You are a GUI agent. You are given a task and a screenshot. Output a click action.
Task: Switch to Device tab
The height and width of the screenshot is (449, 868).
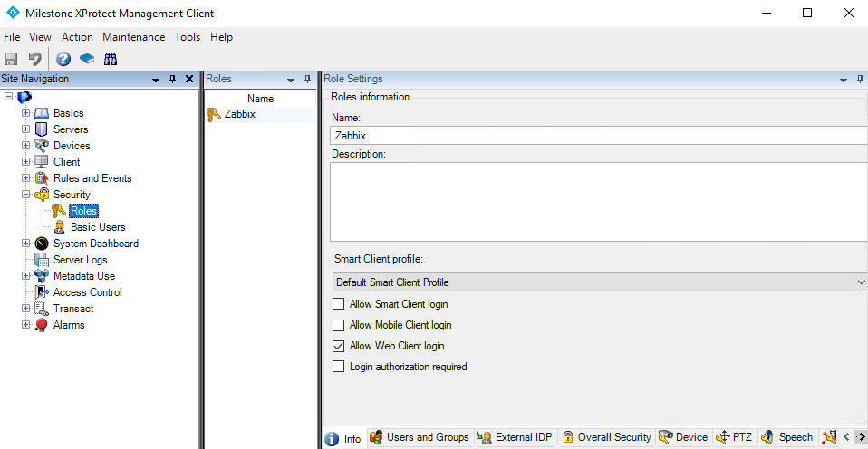pos(684,437)
